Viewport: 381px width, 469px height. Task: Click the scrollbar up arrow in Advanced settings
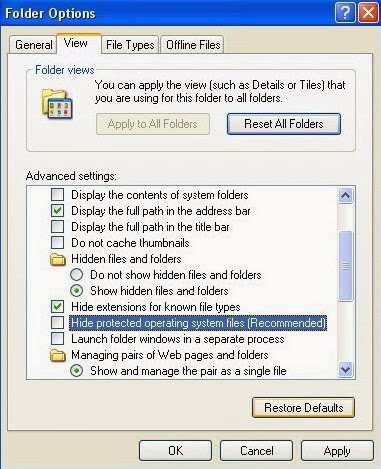(x=345, y=195)
